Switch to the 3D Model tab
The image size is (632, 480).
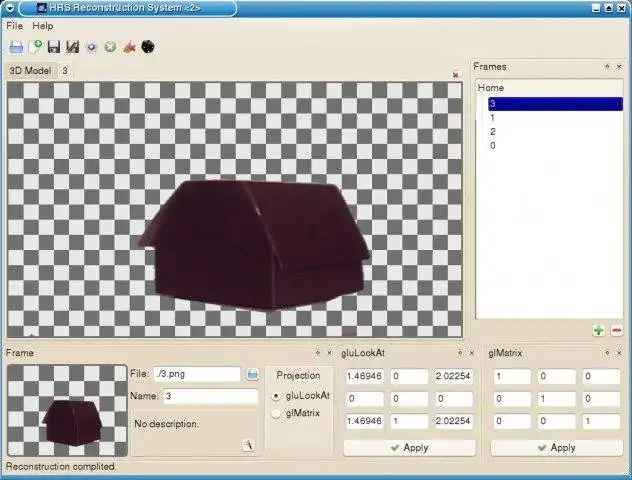(29, 71)
